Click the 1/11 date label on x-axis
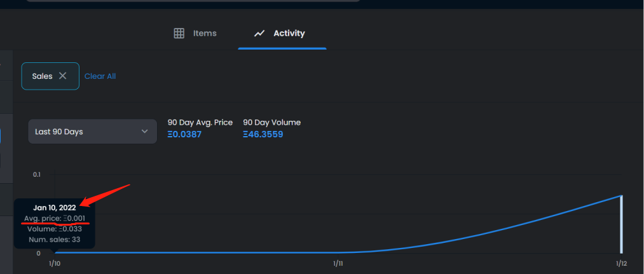The width and height of the screenshot is (644, 274). 338,263
